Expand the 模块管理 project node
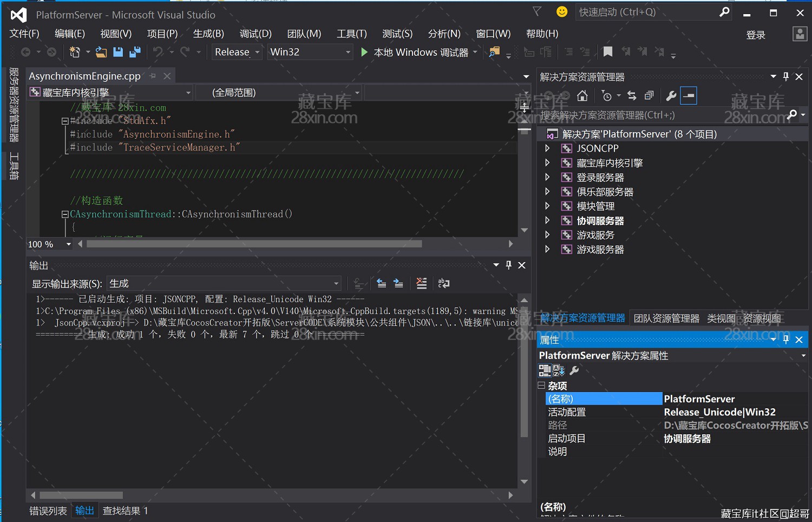Viewport: 812px width, 522px height. coord(547,206)
